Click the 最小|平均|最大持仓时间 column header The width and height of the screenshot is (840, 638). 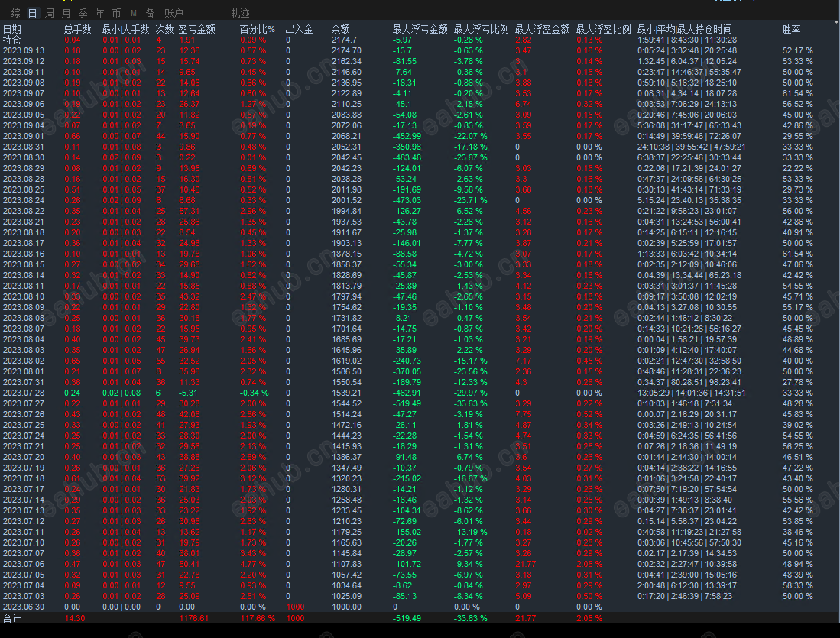coord(685,30)
